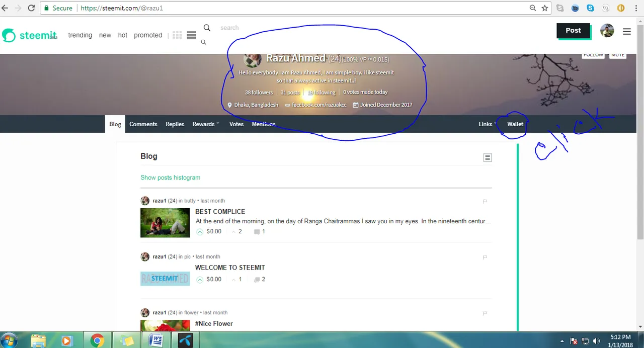Screen dimensions: 644x348
Task: Click the WordPress extension icon
Action: coord(606,8)
